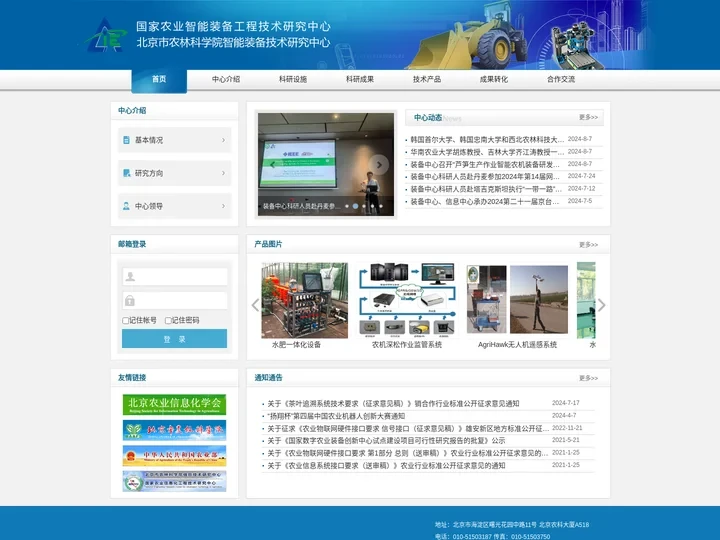Open the 成果转化 navigation tab
Viewport: 720px width, 540px height.
coord(494,79)
